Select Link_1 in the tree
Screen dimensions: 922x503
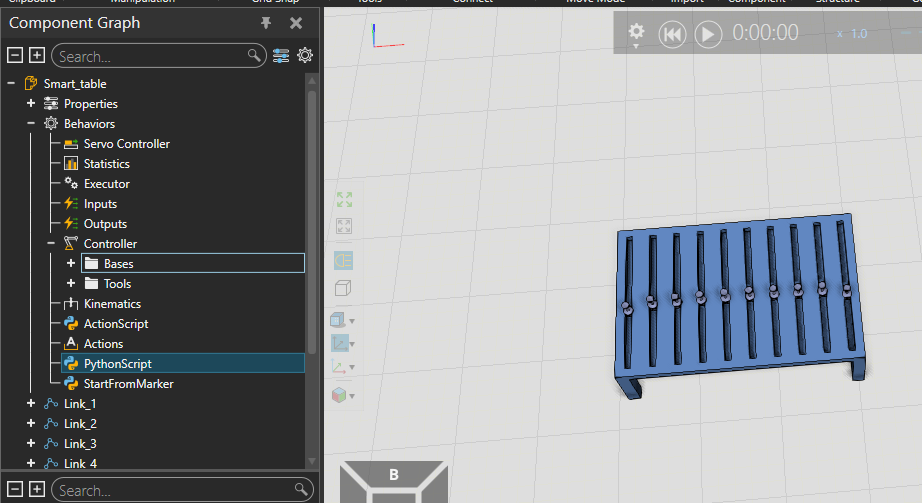click(x=80, y=404)
